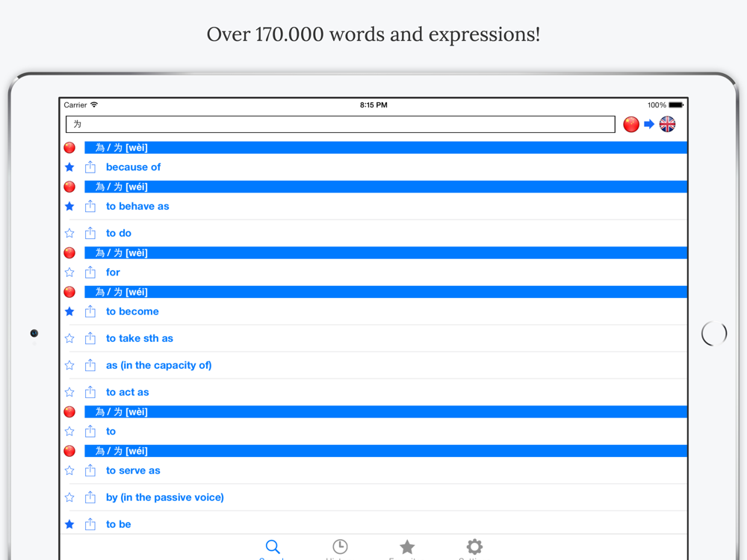Viewport: 747px width, 560px height.
Task: Toggle favorite star for 'to serve as'
Action: (69, 470)
